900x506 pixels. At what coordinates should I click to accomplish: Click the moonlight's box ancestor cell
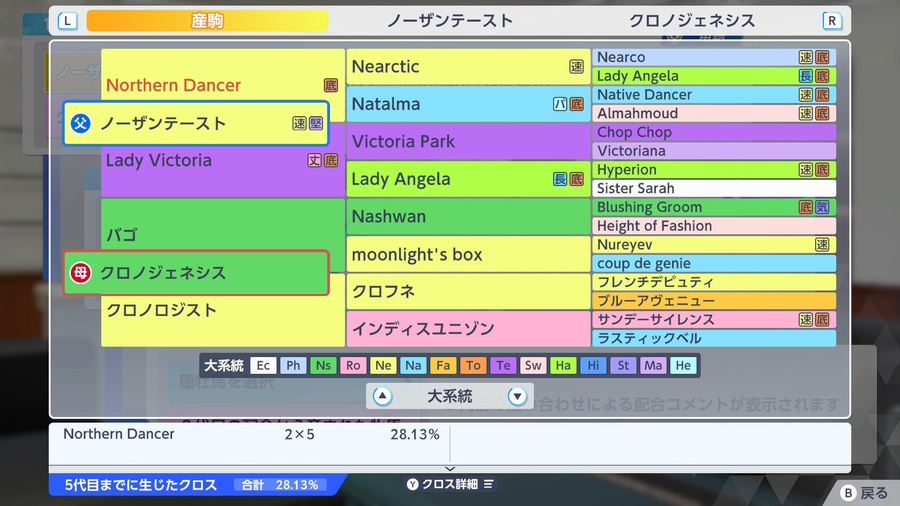[x=468, y=254]
